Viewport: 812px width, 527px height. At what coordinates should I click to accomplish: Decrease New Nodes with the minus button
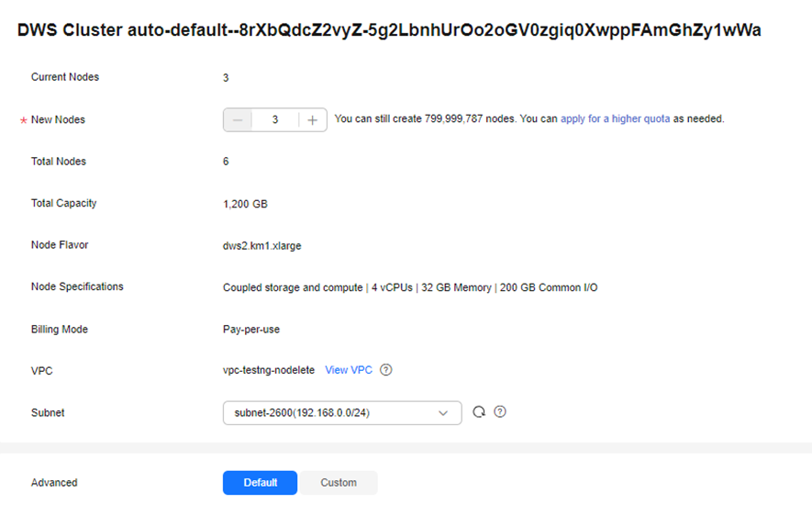pyautogui.click(x=238, y=119)
